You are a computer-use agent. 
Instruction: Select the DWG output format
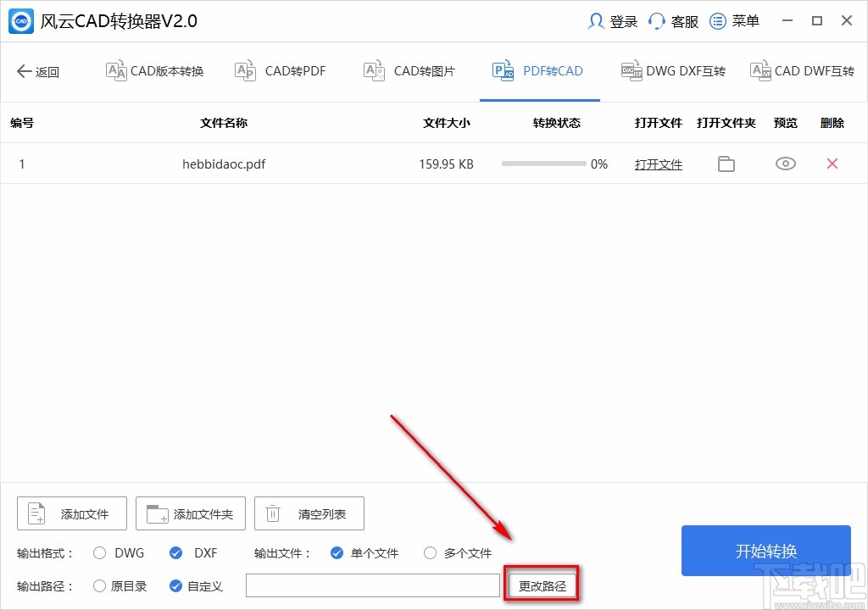tap(98, 552)
